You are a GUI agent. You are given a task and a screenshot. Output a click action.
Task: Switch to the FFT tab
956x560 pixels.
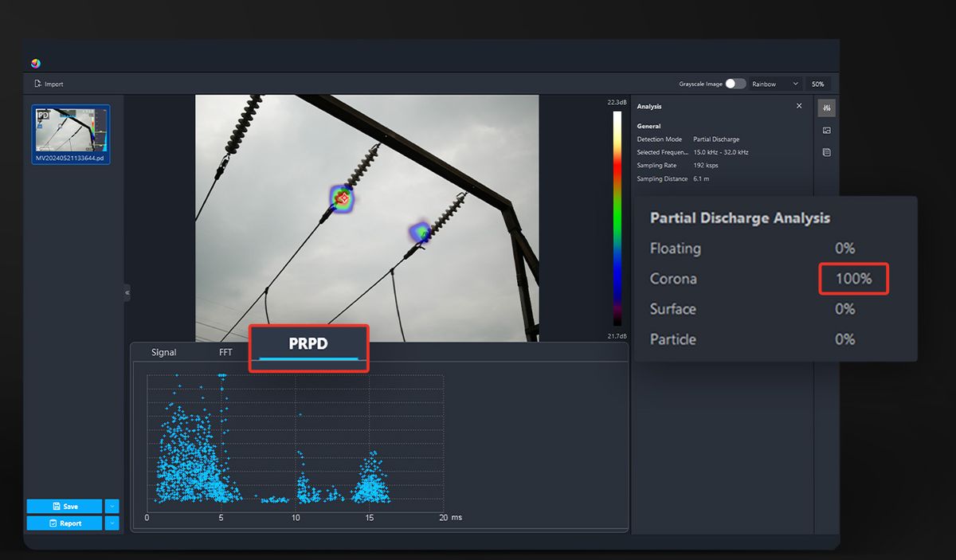[x=225, y=352]
